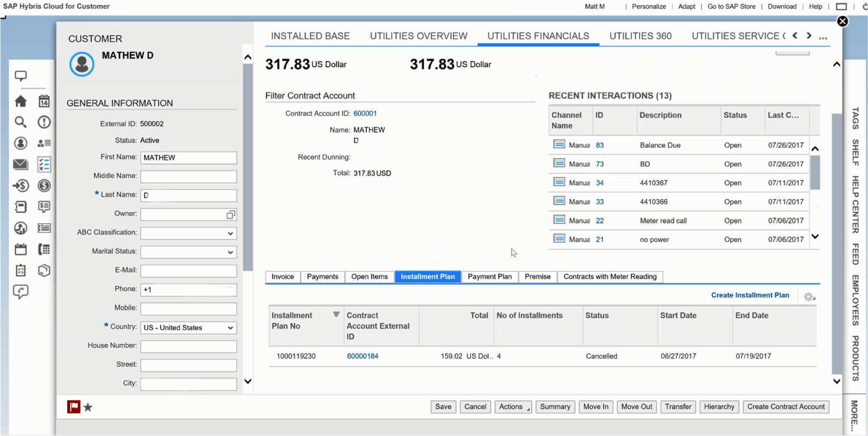
Task: Open the dollar coin icon
Action: [x=44, y=185]
